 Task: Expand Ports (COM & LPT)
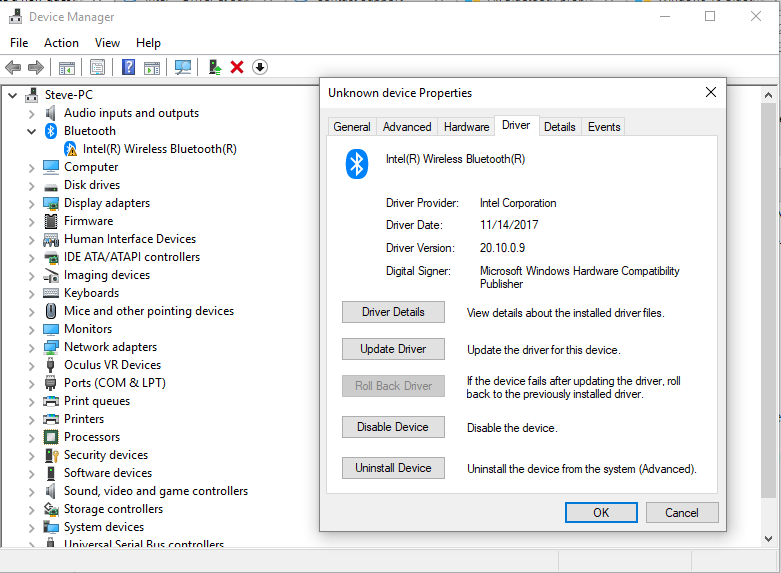pos(31,383)
